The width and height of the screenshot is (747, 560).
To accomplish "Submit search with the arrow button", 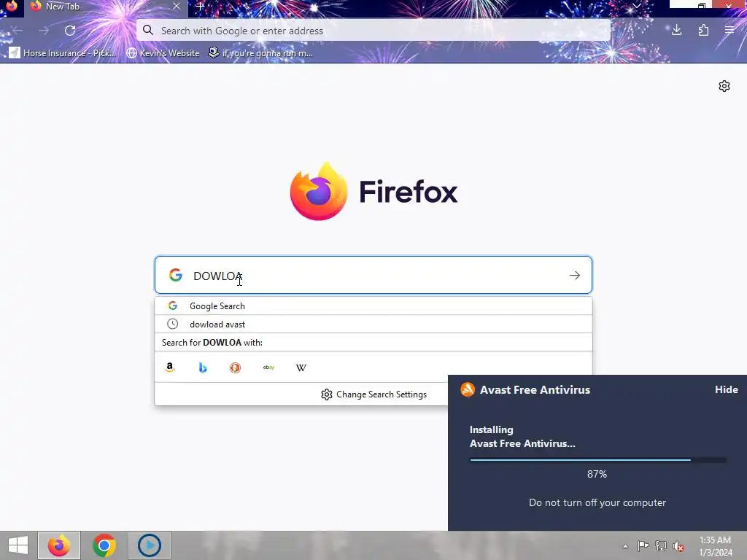I will [575, 275].
